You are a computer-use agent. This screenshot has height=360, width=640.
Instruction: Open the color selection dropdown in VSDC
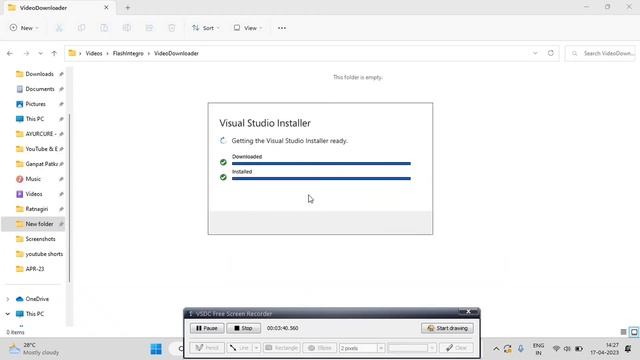(432, 348)
